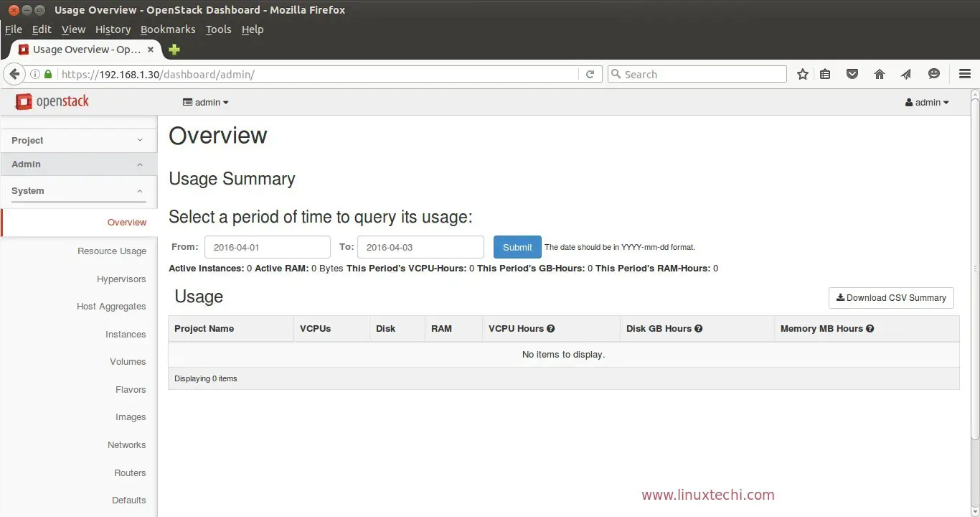The height and width of the screenshot is (517, 980).
Task: Bookmark this page with the star icon
Action: point(803,74)
